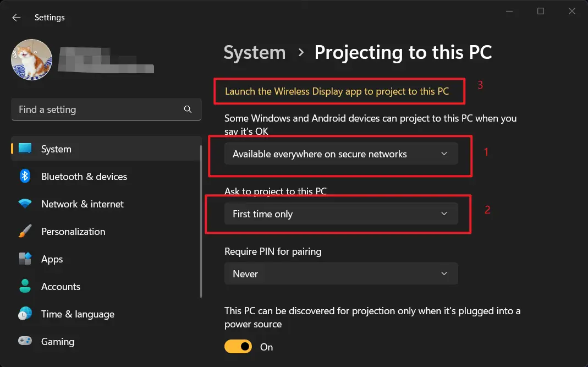Disable projection when plugged into power source
The height and width of the screenshot is (367, 588).
[x=238, y=347]
